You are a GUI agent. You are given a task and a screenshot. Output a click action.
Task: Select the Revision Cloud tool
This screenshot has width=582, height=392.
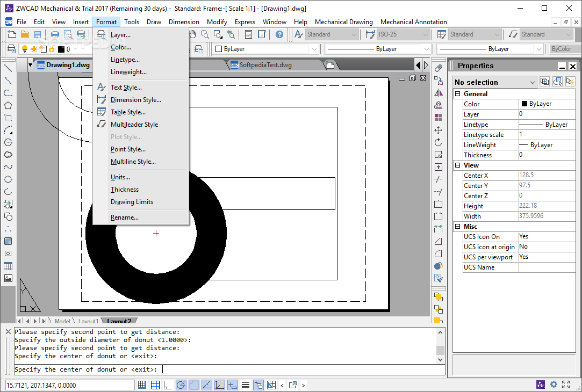pyautogui.click(x=8, y=155)
